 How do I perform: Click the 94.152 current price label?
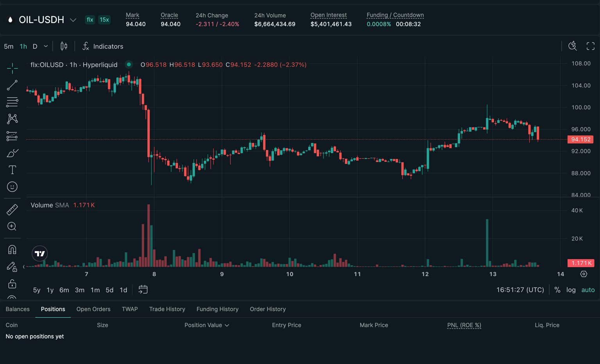[580, 139]
